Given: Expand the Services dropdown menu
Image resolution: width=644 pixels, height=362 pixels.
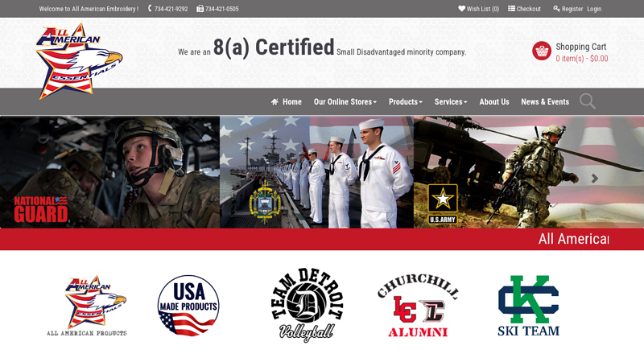Looking at the screenshot, I should point(451,102).
